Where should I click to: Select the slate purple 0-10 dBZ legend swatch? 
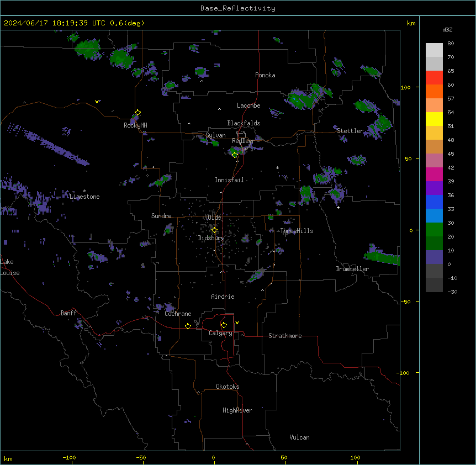click(x=434, y=257)
